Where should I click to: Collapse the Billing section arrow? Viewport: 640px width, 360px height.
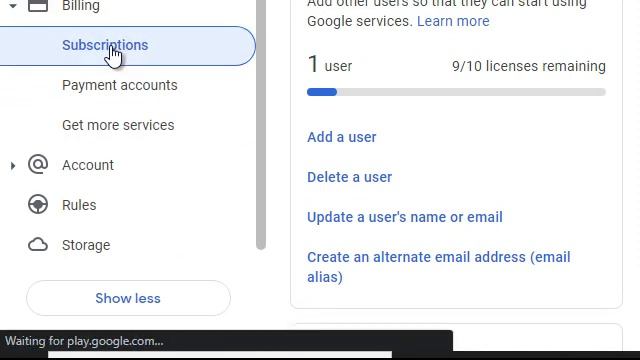pos(13,6)
